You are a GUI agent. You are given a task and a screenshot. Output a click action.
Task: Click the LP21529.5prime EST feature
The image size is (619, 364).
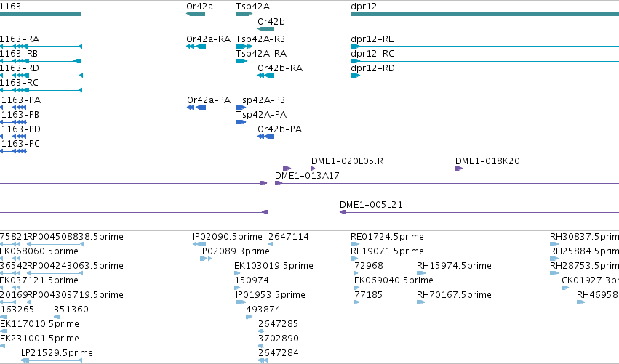pyautogui.click(x=52, y=360)
